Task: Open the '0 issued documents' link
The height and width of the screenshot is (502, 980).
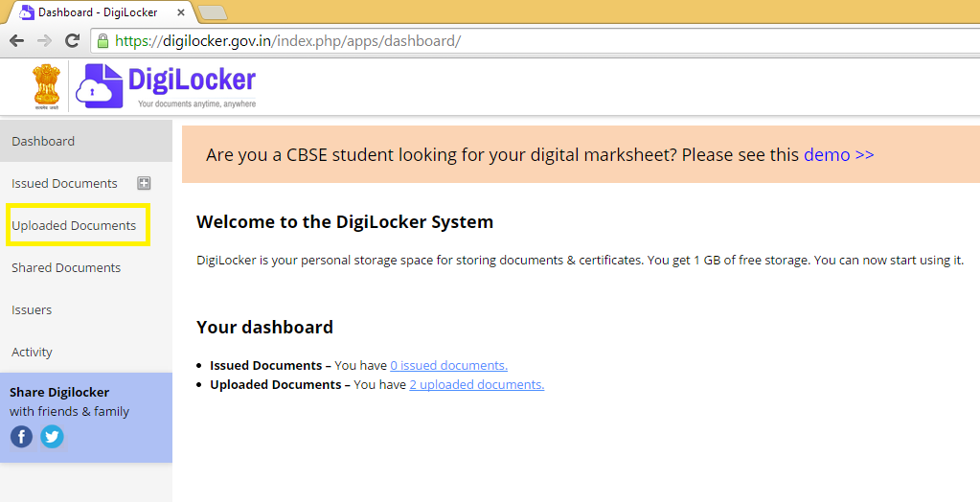Action: pos(448,365)
